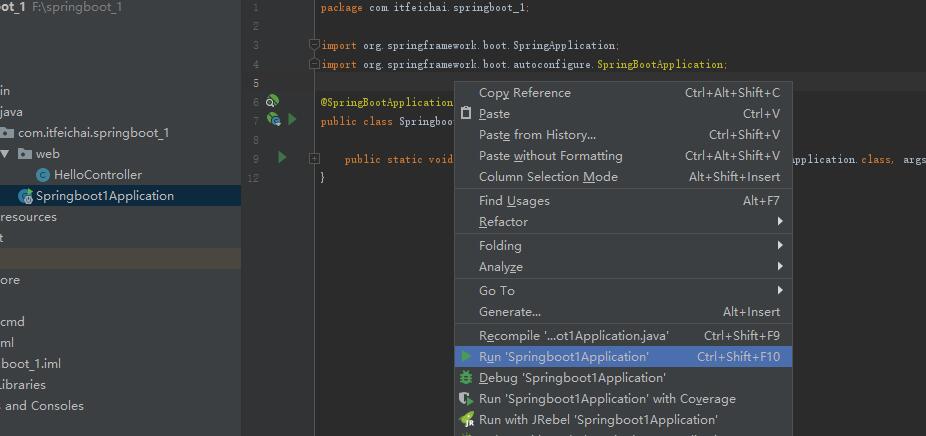Viewport: 926px width, 436px height.
Task: Choose Copy Reference from context menu
Action: coord(623,93)
